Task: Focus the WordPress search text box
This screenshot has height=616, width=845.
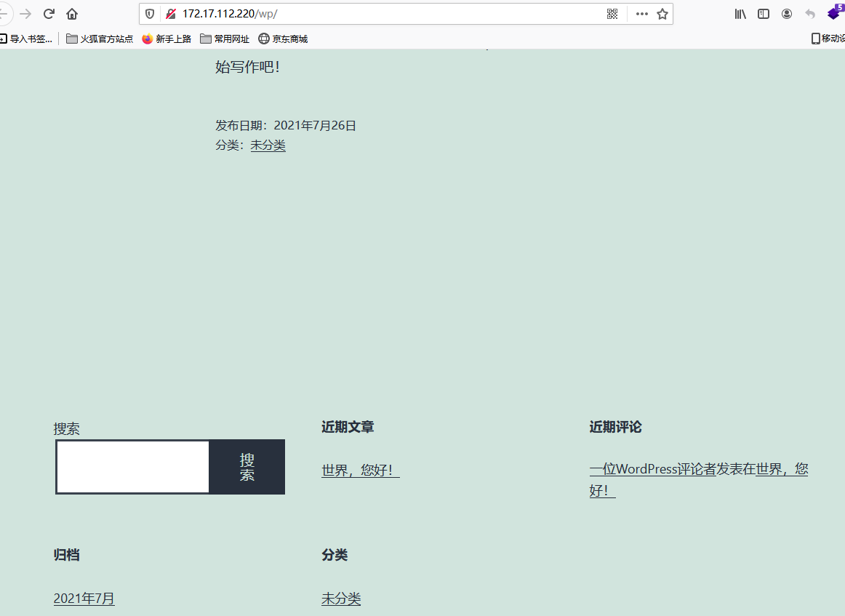Action: click(x=133, y=467)
